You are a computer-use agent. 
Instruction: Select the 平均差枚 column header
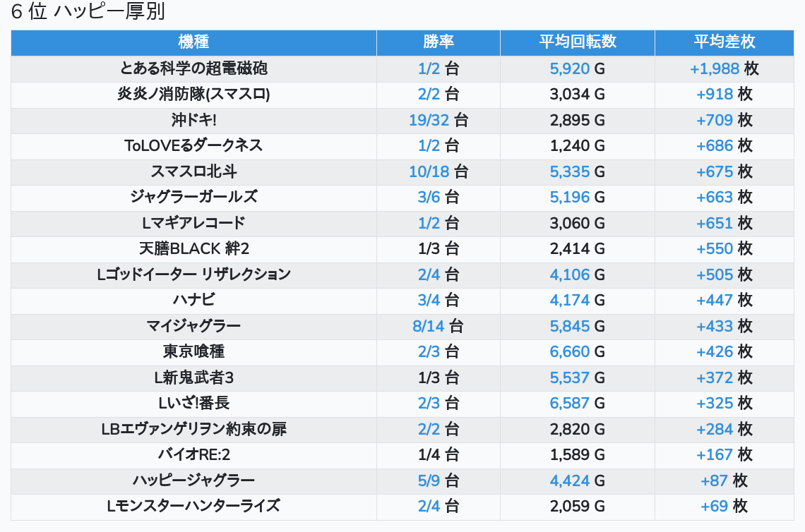coord(724,42)
